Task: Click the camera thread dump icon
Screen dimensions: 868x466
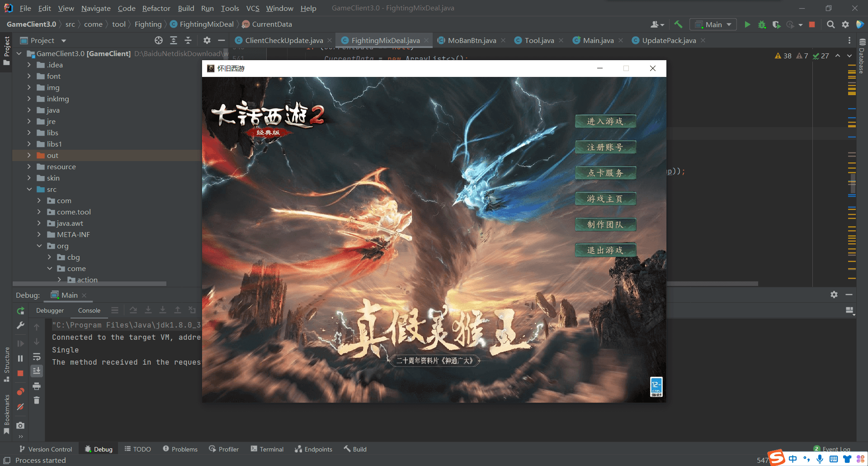Action: point(20,425)
